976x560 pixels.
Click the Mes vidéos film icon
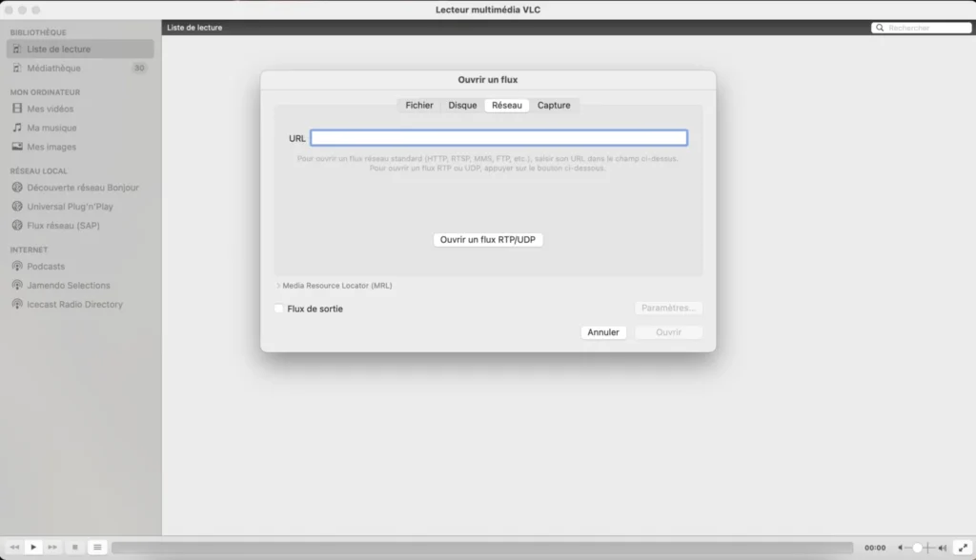[x=17, y=109]
